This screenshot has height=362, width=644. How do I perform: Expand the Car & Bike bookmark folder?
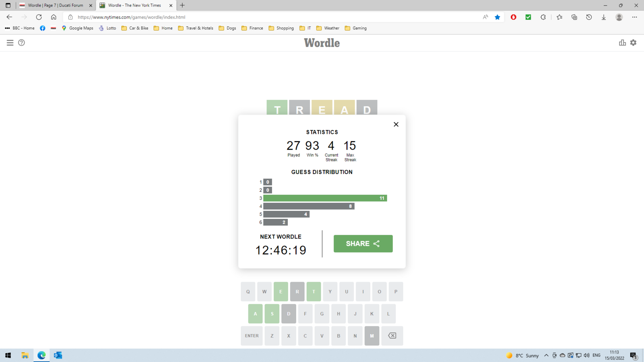[135, 28]
